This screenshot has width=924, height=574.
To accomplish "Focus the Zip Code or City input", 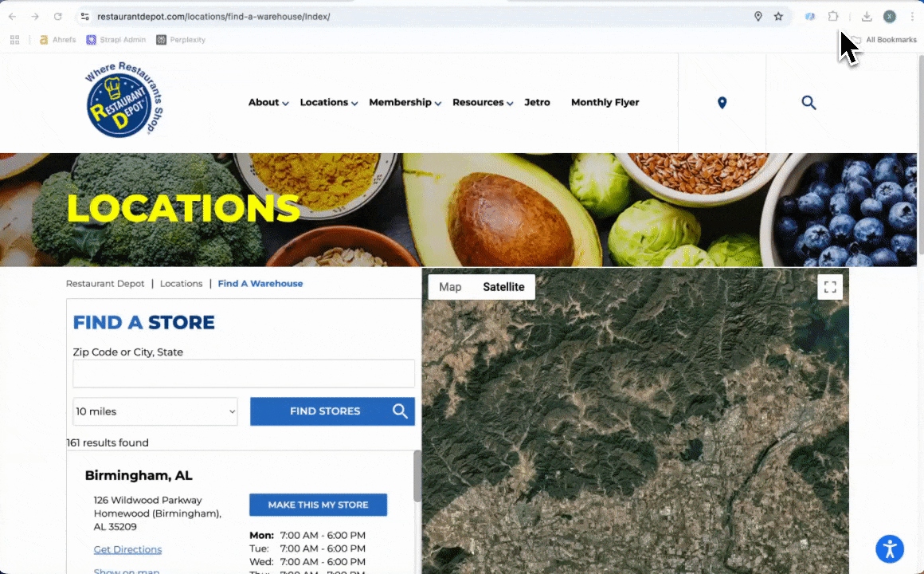I will 244,373.
